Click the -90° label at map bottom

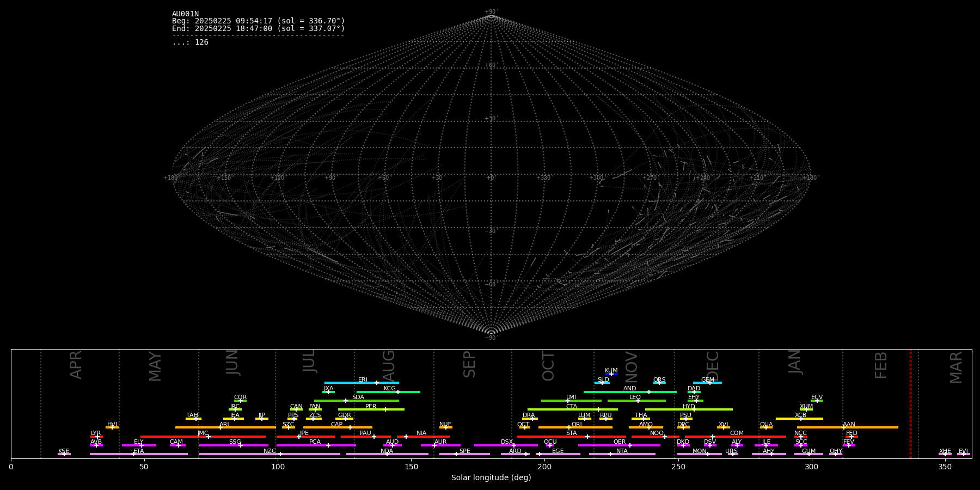[x=491, y=338]
